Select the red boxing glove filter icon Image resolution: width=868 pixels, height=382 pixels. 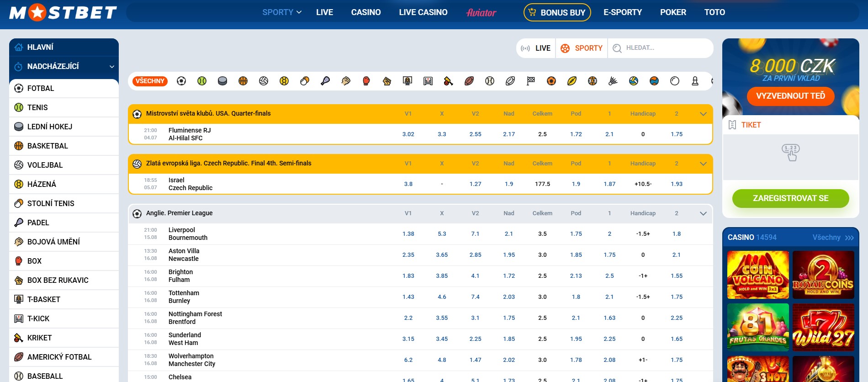point(366,81)
